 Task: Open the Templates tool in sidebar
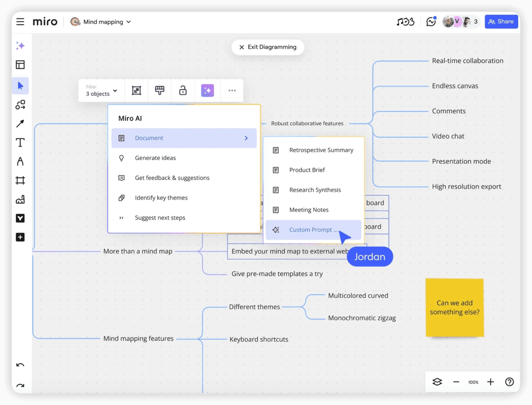tap(20, 65)
